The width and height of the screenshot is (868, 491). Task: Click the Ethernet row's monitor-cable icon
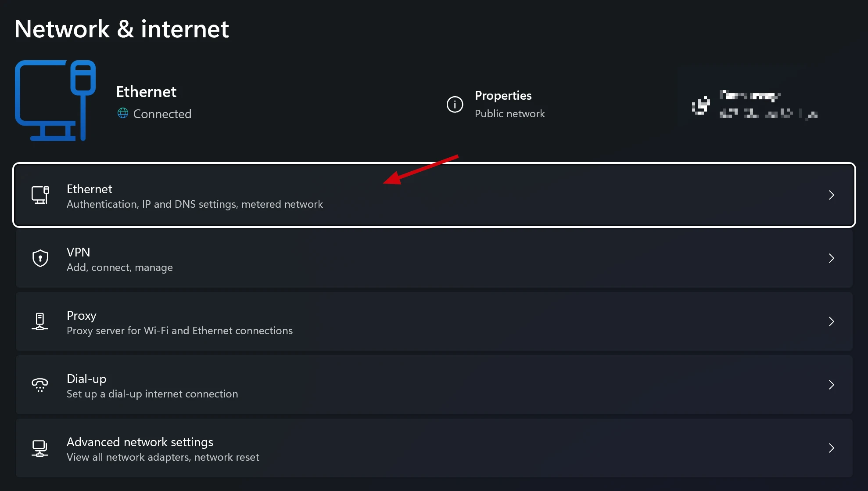40,195
